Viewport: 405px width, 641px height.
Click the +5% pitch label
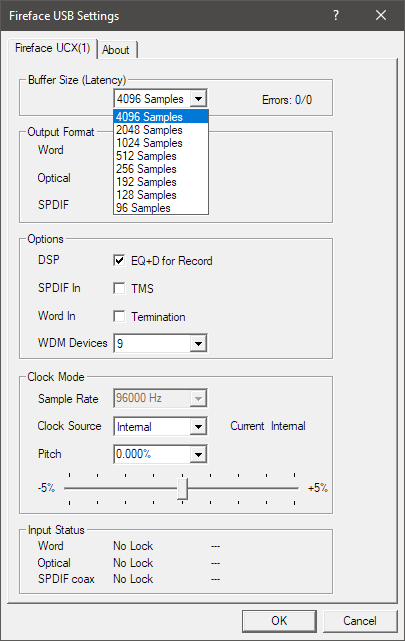tap(318, 488)
